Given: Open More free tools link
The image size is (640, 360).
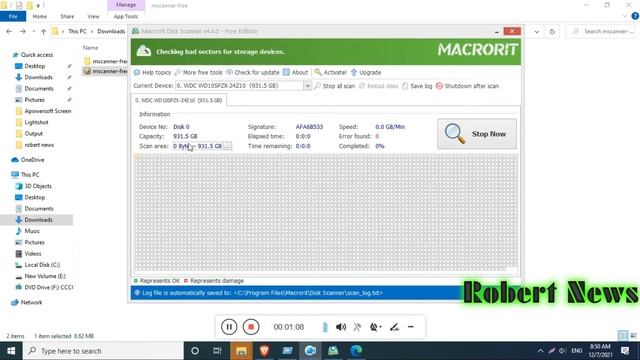Looking at the screenshot, I should pos(198,72).
